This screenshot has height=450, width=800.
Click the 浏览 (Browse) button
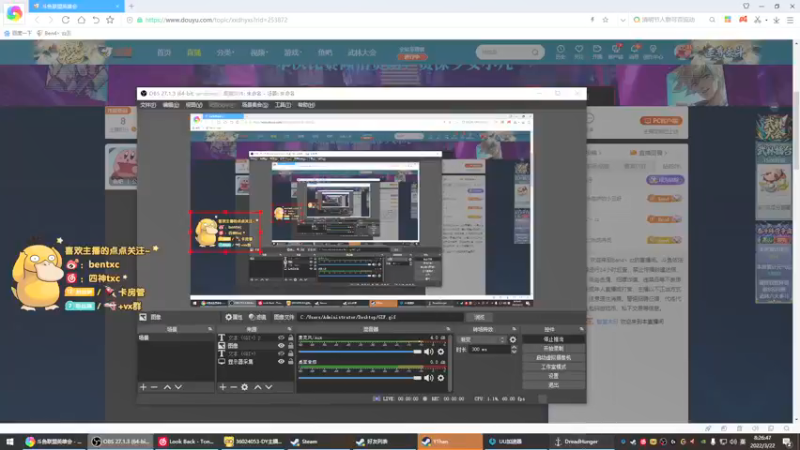[479, 317]
